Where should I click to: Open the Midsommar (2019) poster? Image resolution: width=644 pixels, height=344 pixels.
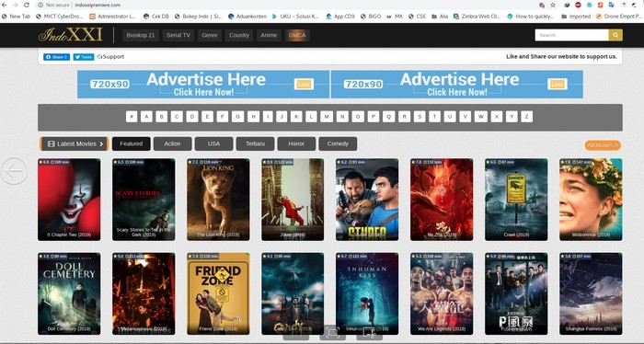point(591,200)
